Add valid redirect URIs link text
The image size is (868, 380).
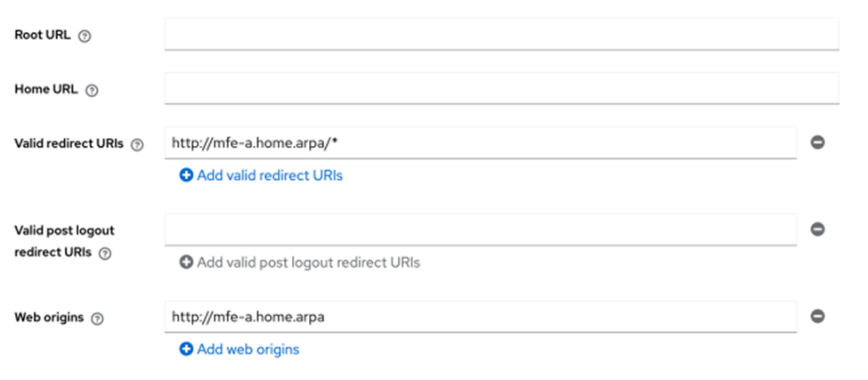coord(270,175)
